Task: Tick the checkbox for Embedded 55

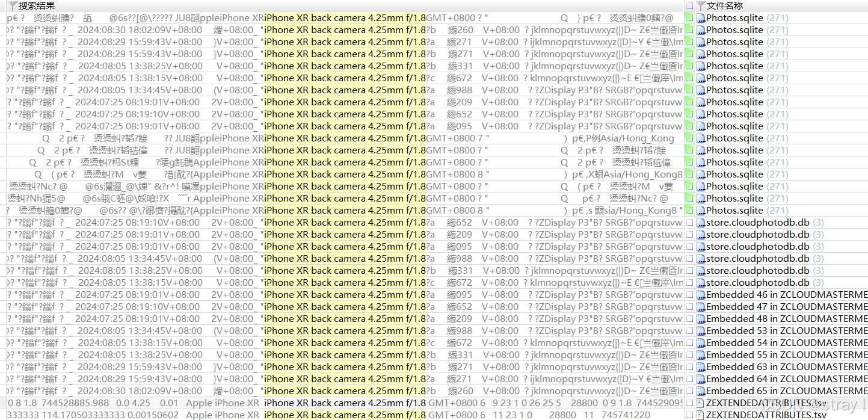Action: point(689,355)
